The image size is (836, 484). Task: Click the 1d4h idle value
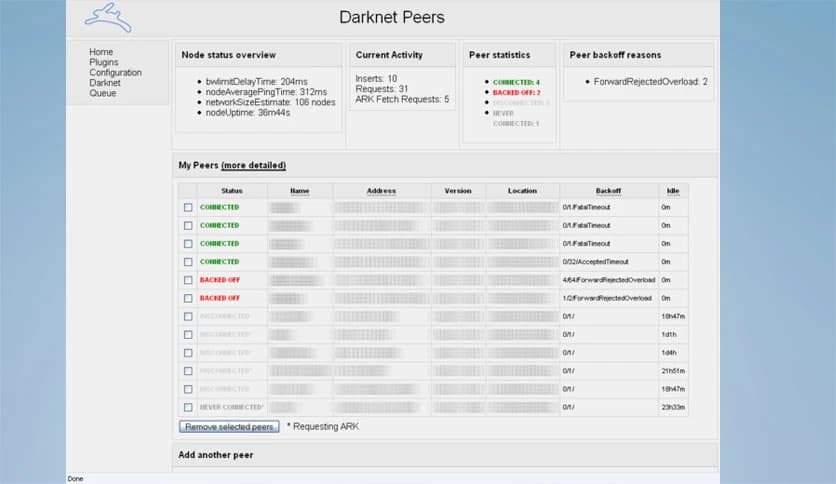point(669,352)
